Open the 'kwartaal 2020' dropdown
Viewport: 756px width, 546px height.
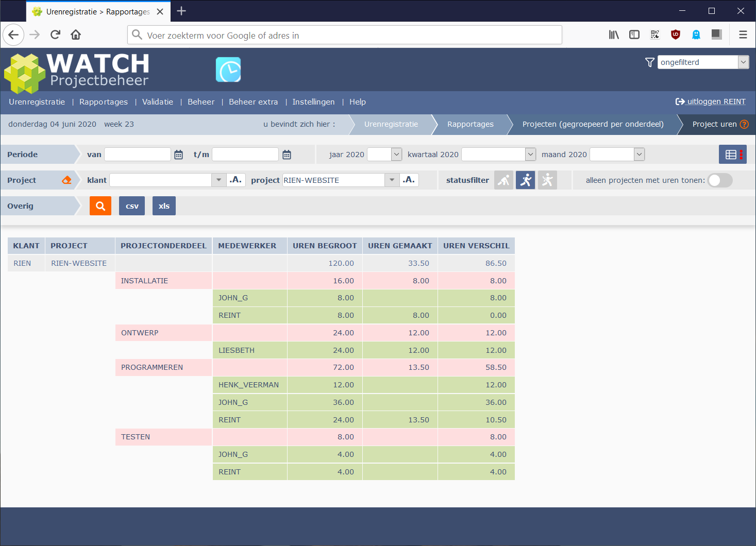[530, 154]
